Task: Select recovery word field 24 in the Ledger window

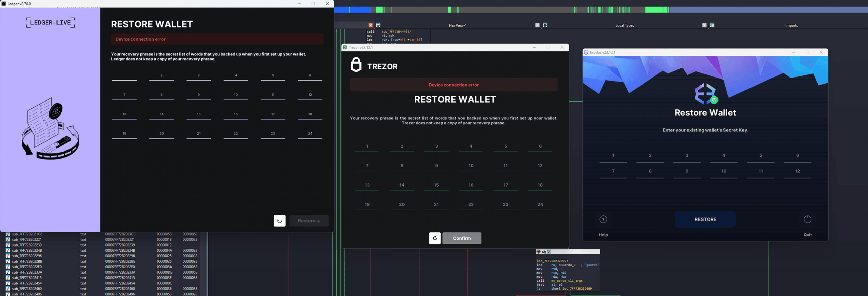Action: pyautogui.click(x=310, y=135)
